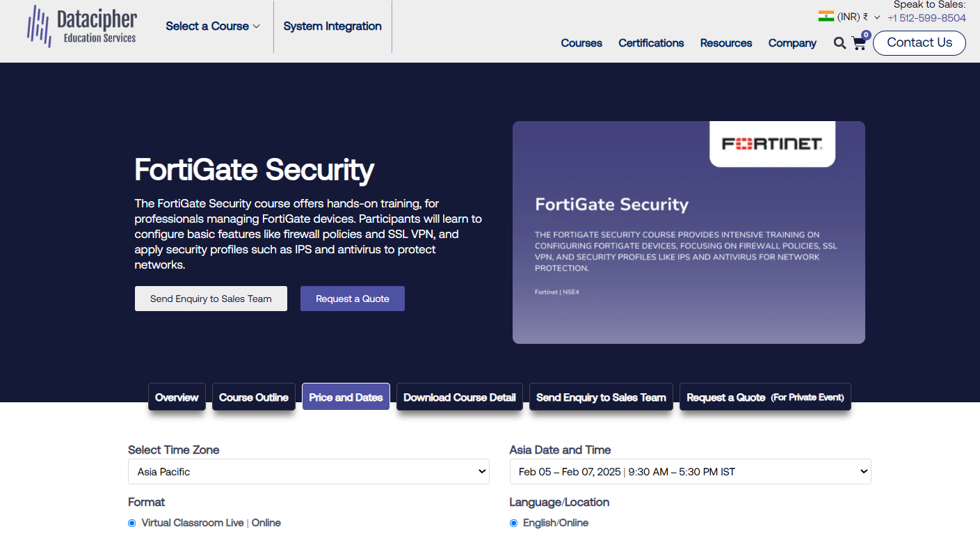Click the purple Request a Quote button

click(x=353, y=299)
